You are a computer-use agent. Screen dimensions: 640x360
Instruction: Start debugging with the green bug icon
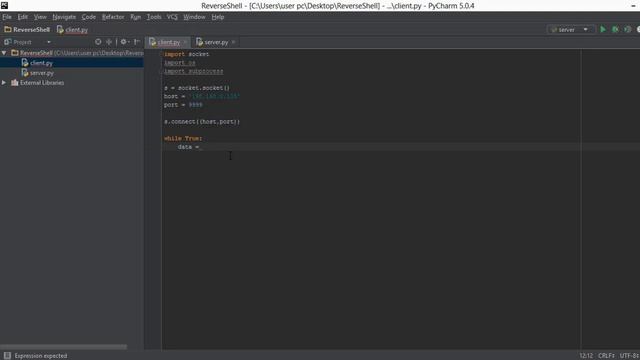click(615, 29)
